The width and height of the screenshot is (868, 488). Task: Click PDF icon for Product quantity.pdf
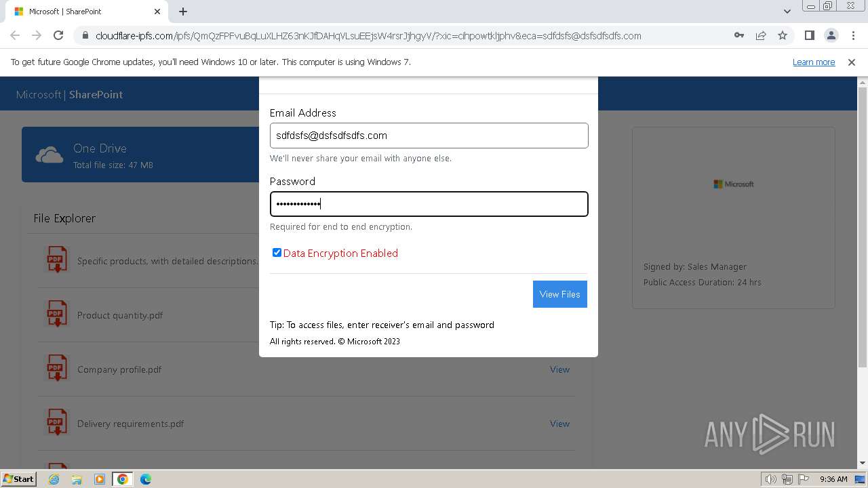[56, 314]
